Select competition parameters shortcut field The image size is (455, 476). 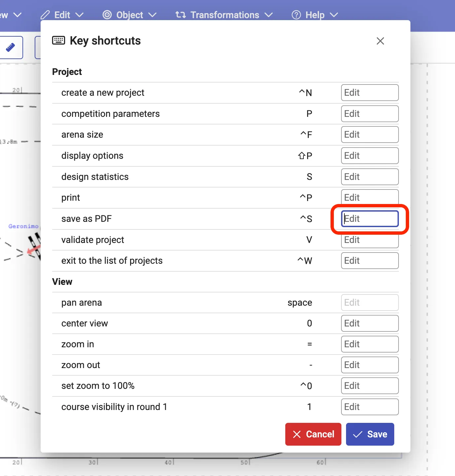369,114
